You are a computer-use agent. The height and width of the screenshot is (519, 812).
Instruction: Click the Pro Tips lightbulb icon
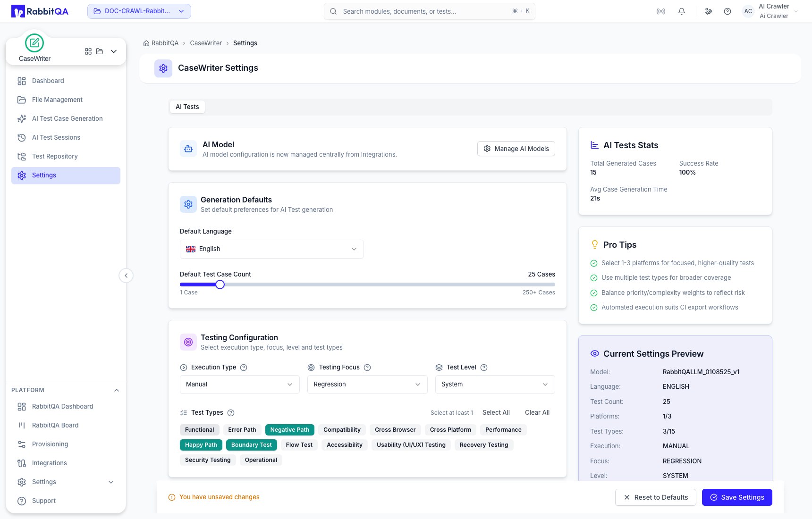[595, 244]
